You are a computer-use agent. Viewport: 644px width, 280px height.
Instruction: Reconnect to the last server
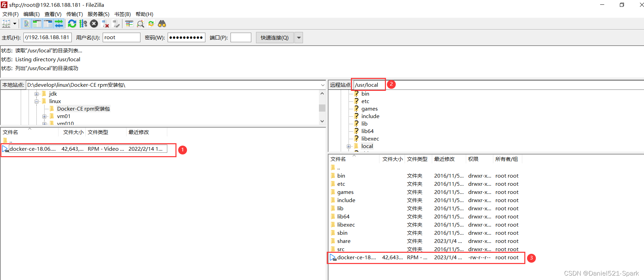(x=116, y=24)
